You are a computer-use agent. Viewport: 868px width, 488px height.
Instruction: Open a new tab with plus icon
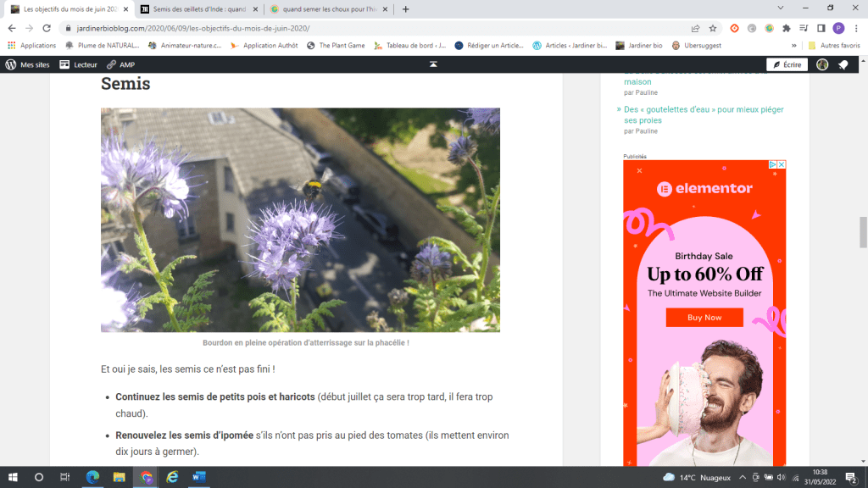coord(405,9)
